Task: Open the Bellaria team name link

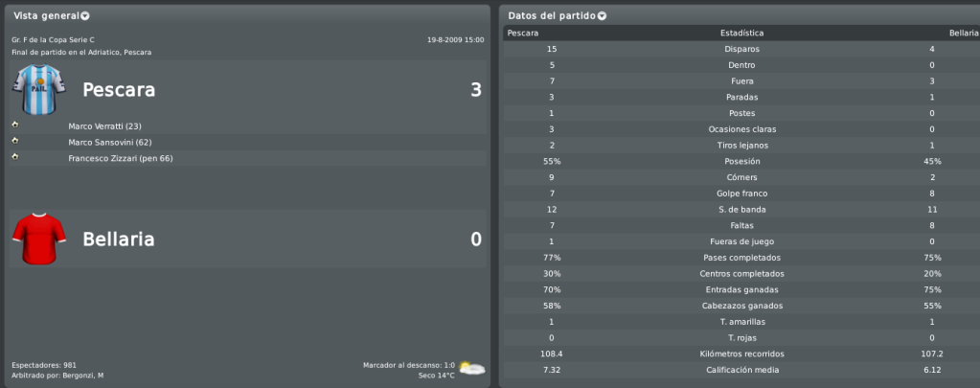Action: click(x=119, y=240)
